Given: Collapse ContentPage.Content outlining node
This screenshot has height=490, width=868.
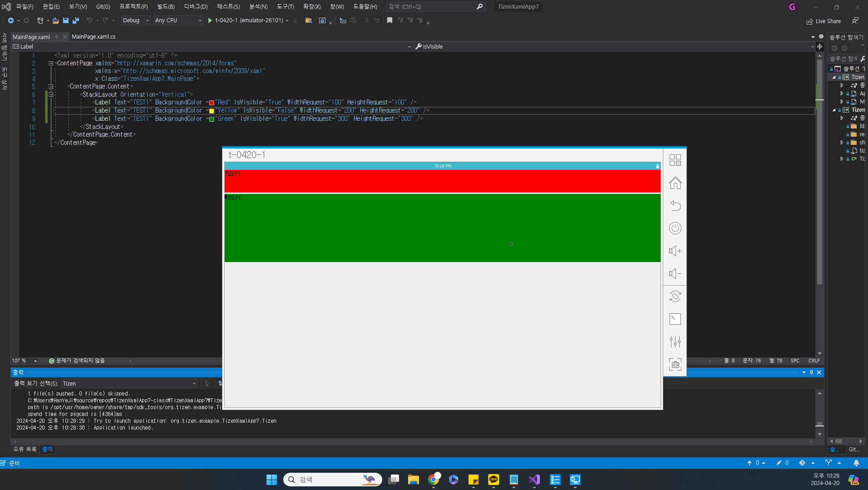Looking at the screenshot, I should [51, 86].
